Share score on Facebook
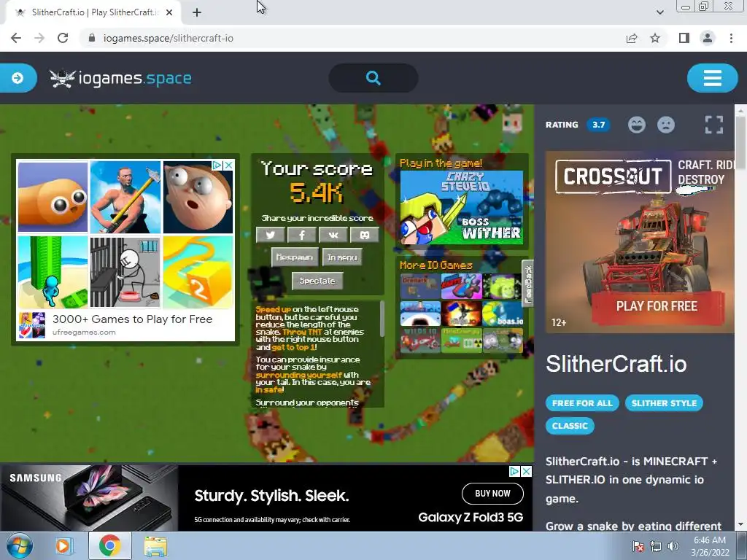747x560 pixels. click(x=301, y=235)
